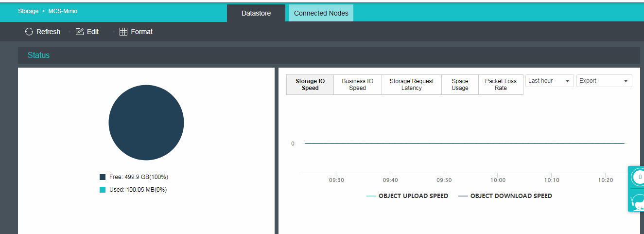Open the Last hour time range dropdown
Image resolution: width=644 pixels, height=234 pixels.
point(549,81)
